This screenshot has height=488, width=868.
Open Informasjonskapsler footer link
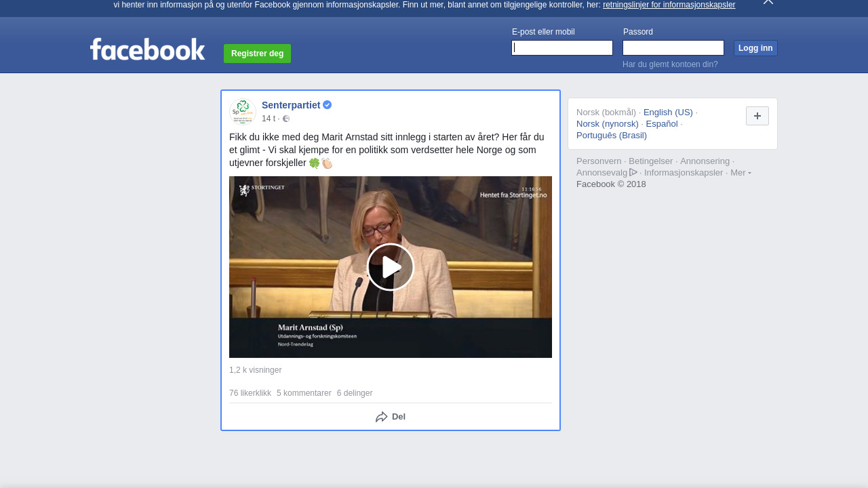684,173
